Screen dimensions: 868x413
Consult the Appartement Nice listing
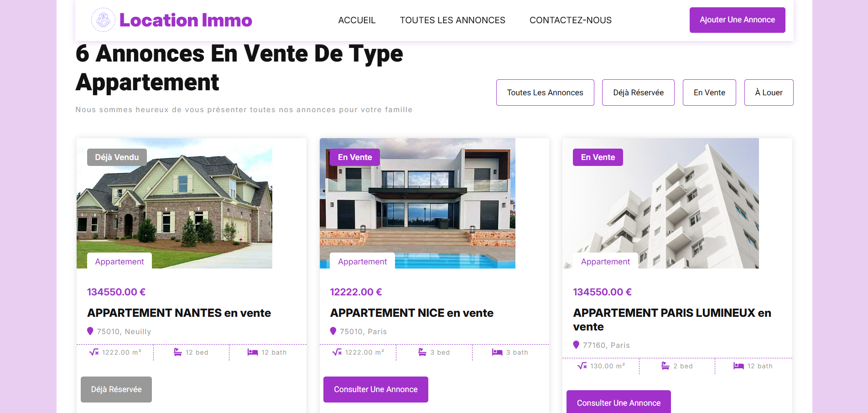375,389
